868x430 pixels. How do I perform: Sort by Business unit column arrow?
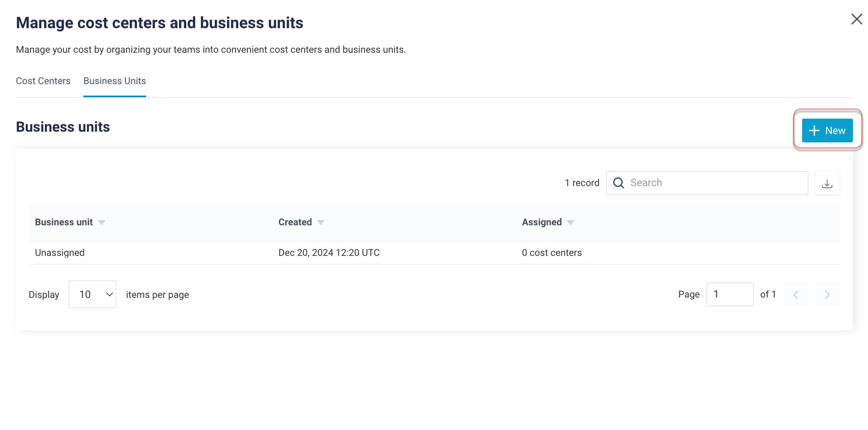click(x=102, y=223)
